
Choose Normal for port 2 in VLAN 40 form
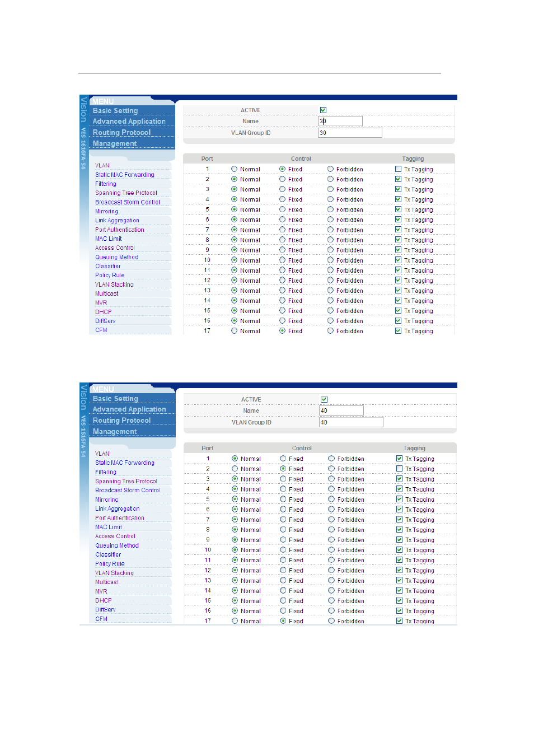coord(235,469)
